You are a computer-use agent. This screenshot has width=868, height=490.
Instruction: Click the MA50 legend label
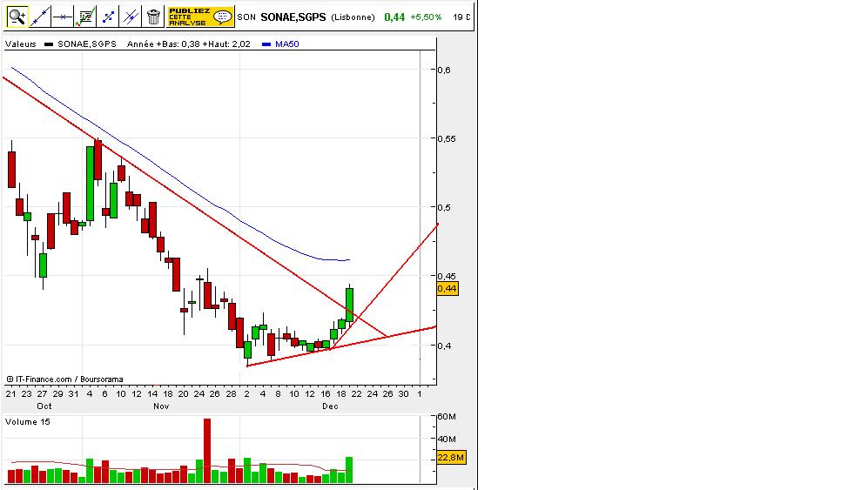[x=286, y=44]
